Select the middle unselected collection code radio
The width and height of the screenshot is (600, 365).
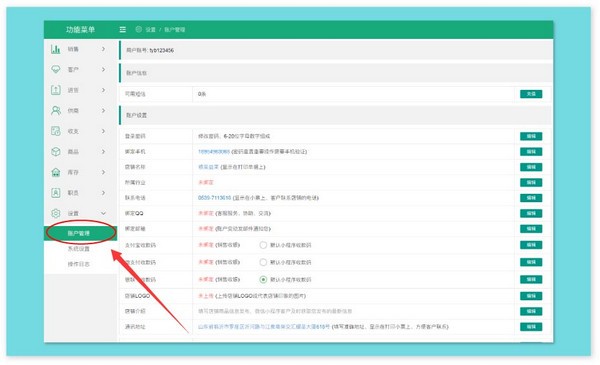click(x=263, y=262)
